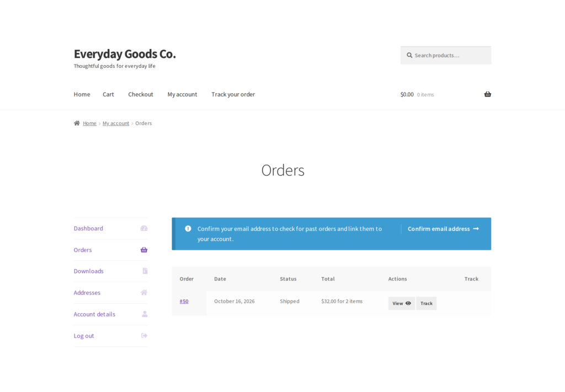Screen dimensions: 565x392
Task: Open the Cart menu item
Action: tap(108, 94)
